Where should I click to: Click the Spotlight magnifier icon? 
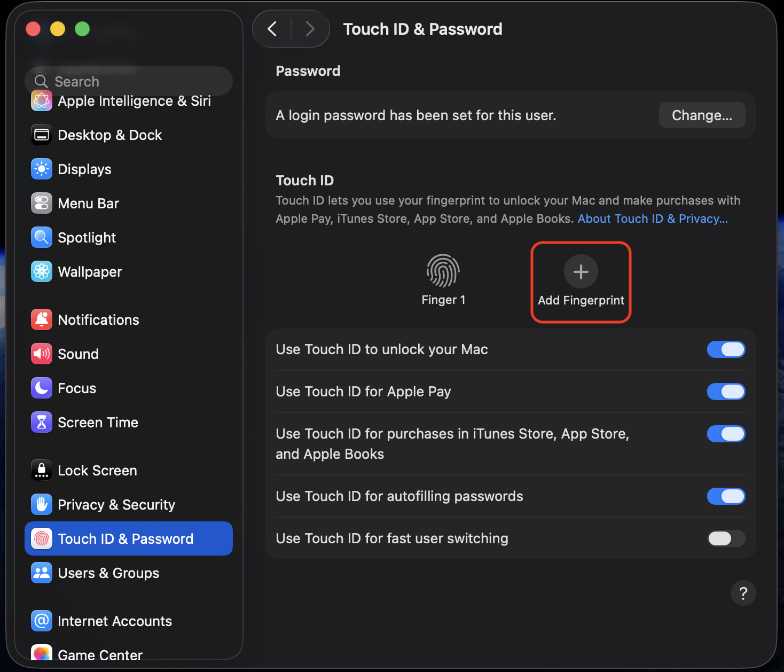click(42, 238)
